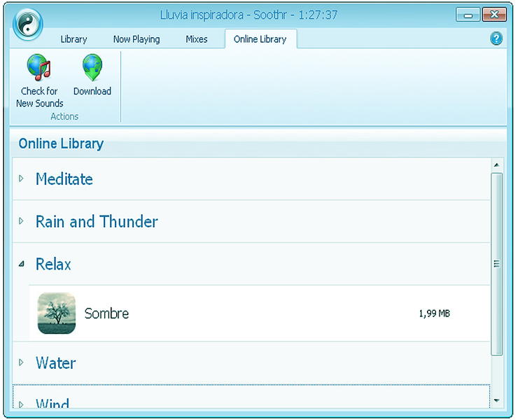
Task: Select the Online Library tab
Action: click(x=260, y=39)
